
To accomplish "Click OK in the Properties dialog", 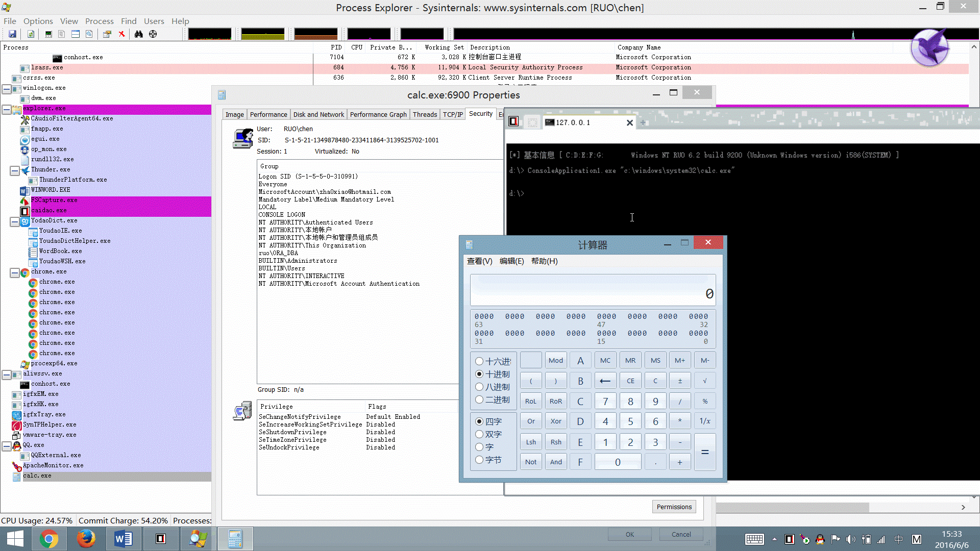I will click(x=630, y=534).
